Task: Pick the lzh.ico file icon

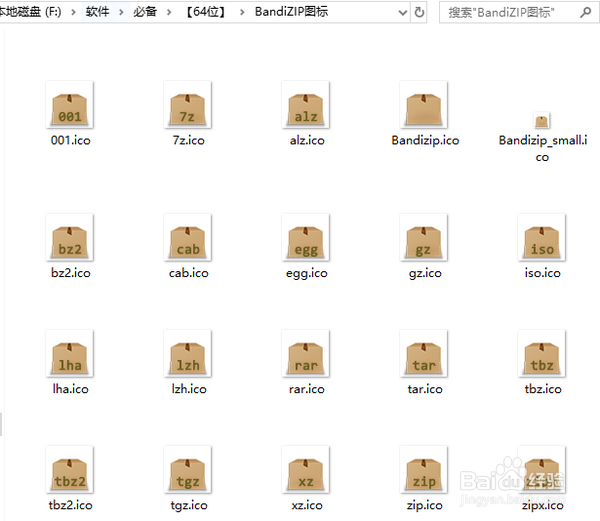Action: [188, 353]
